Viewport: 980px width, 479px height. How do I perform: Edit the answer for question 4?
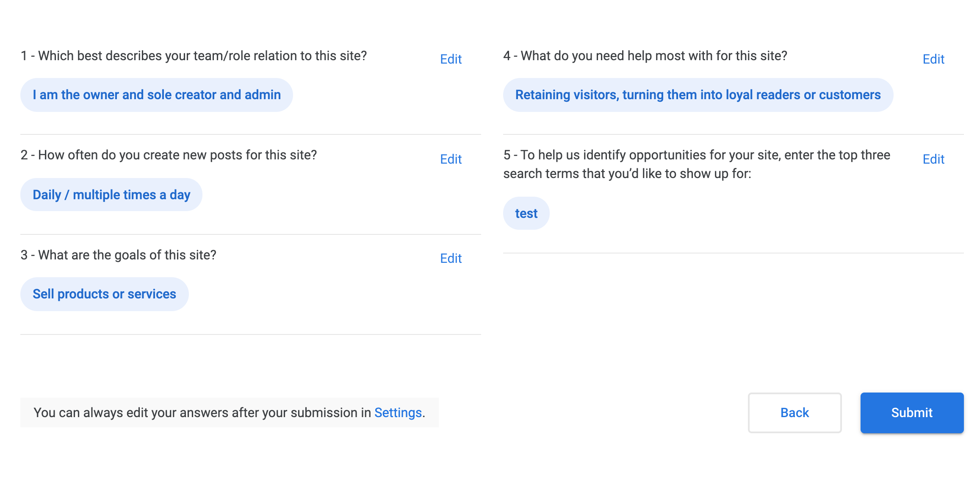pos(933,59)
